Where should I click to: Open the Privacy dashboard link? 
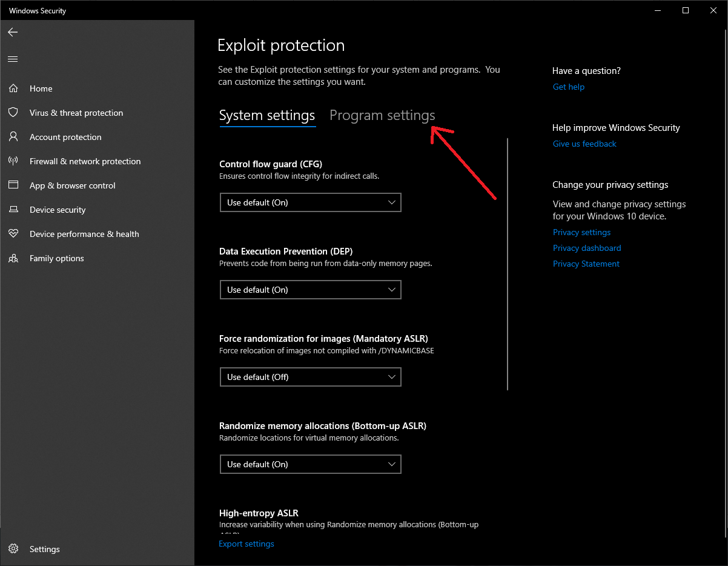(x=587, y=248)
